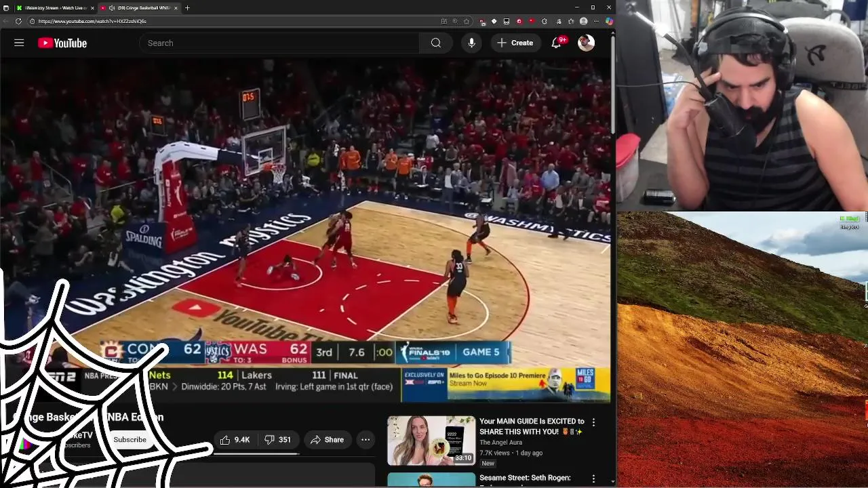Open the 'Sesame Street: Seth Rogen' video
Screen dimensions: 868x488
525,478
